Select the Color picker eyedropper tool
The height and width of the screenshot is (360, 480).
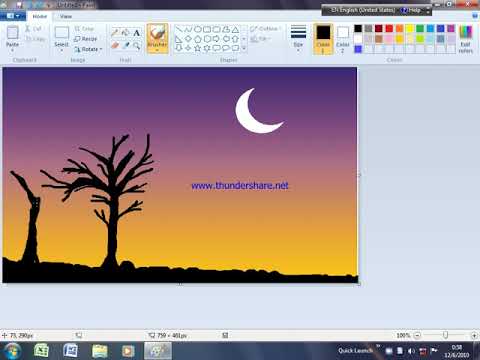coord(126,45)
